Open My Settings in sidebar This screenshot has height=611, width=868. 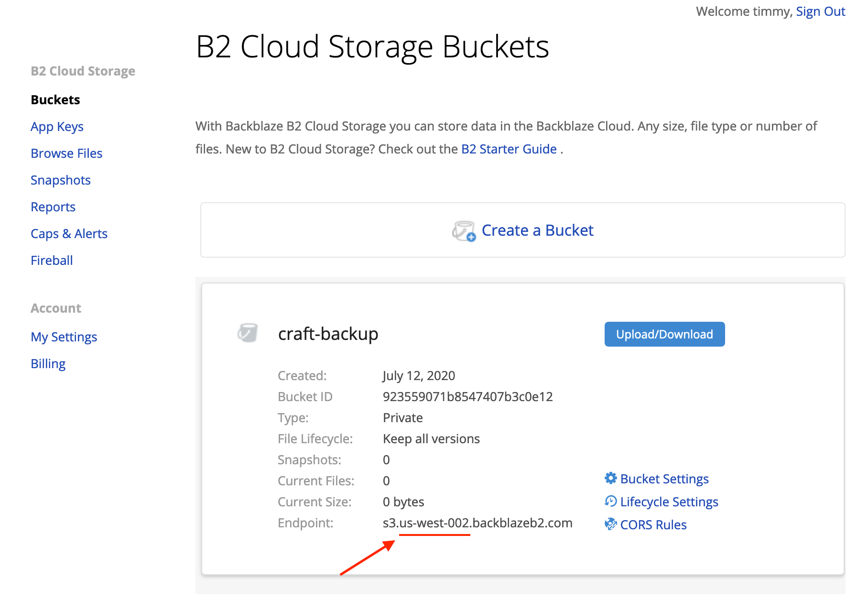pyautogui.click(x=64, y=337)
